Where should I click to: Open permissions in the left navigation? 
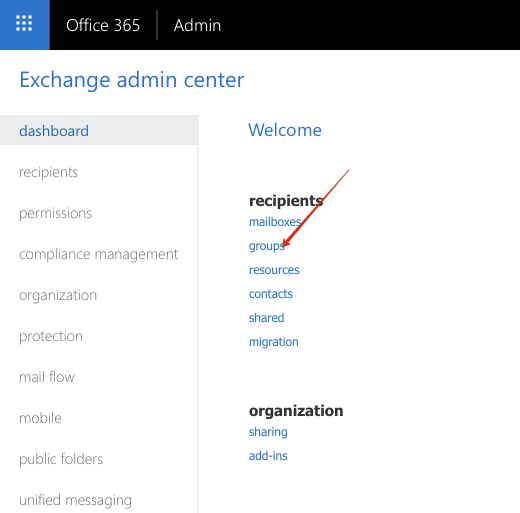pos(55,213)
